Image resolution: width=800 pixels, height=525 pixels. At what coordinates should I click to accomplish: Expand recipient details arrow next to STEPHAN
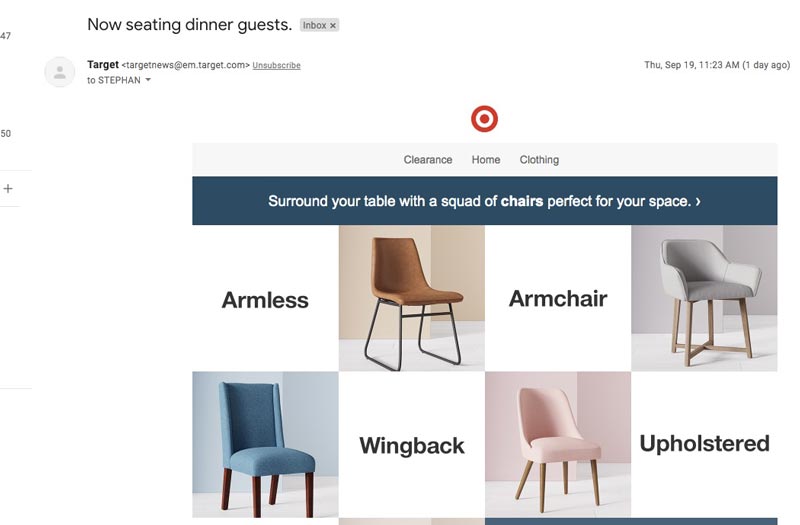pos(148,80)
